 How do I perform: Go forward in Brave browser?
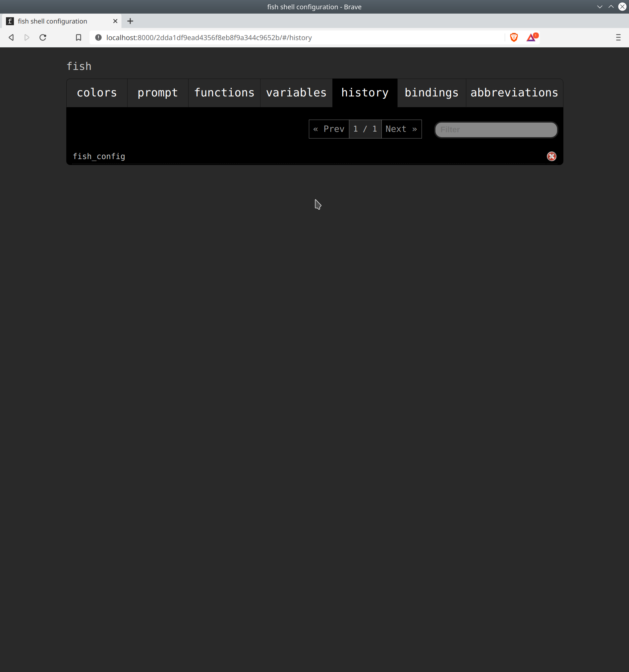click(x=27, y=37)
